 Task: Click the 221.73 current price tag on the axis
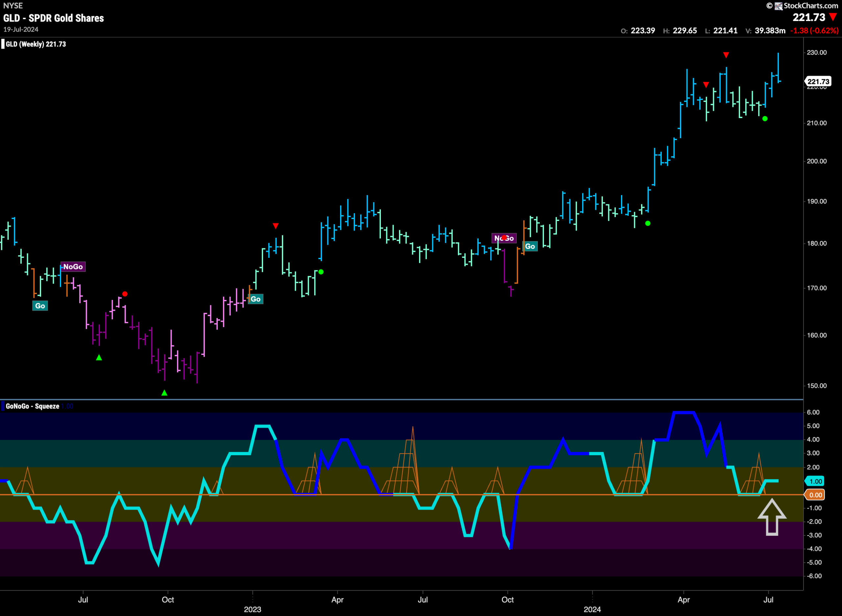pos(818,81)
